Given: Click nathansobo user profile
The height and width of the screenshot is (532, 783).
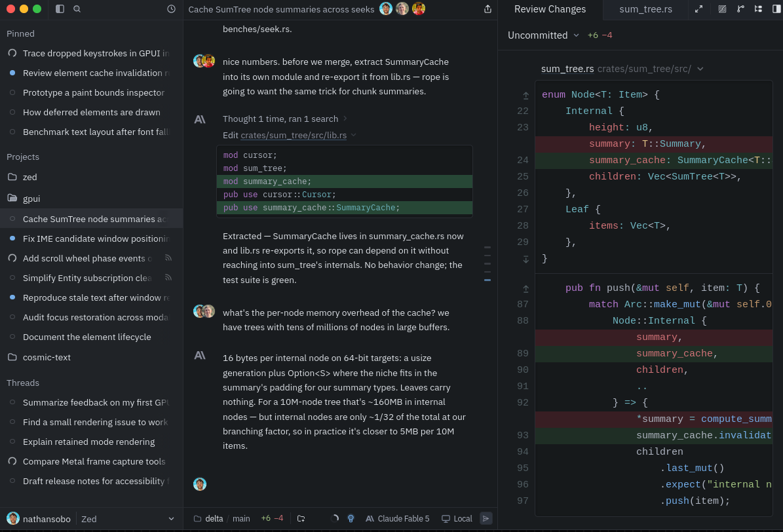Looking at the screenshot, I should click(x=39, y=519).
